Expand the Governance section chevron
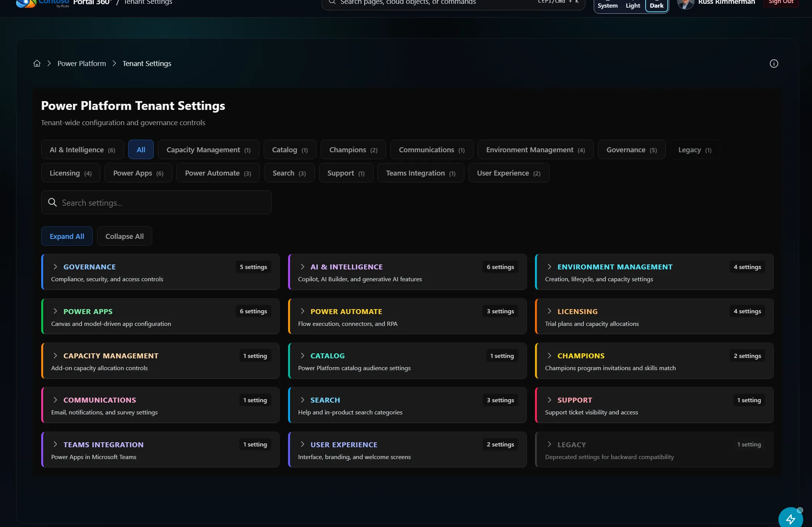812x527 pixels. pos(55,267)
